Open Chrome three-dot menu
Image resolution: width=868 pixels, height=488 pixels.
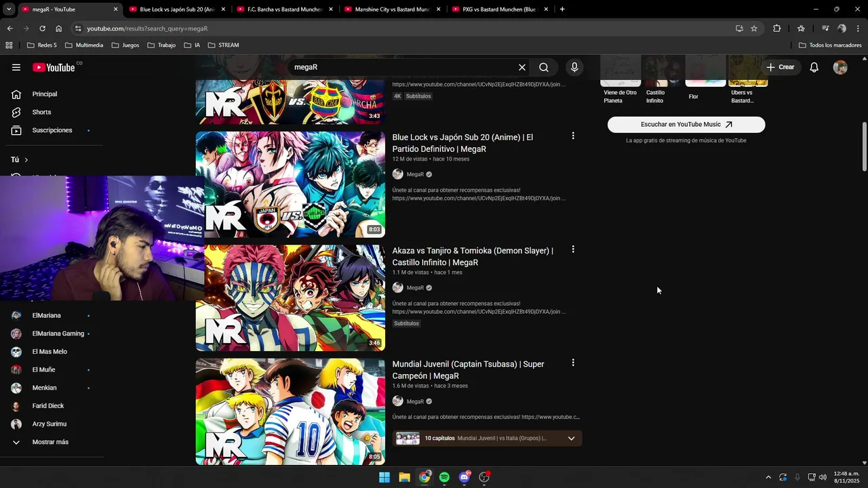[x=859, y=28]
